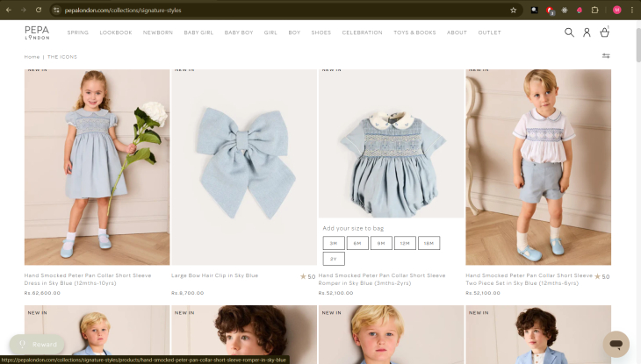Open the Lookbook menu item
Viewport: 641px width, 364px height.
click(x=116, y=32)
